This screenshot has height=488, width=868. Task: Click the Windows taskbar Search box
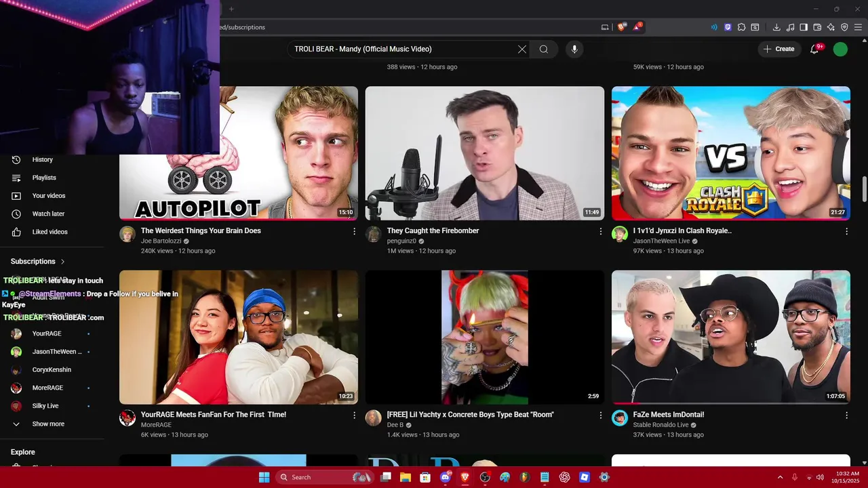click(x=325, y=477)
